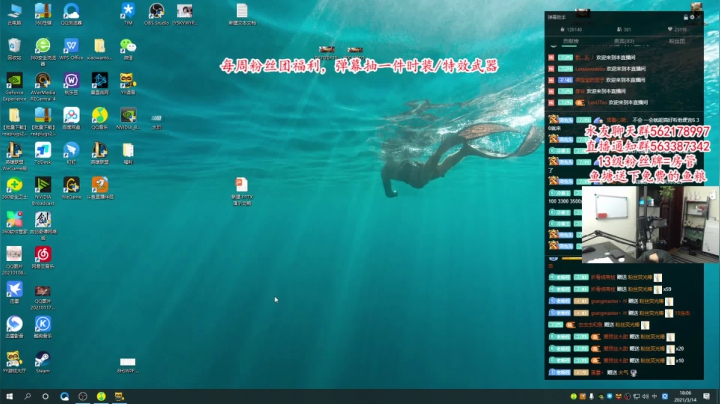Image resolution: width=720 pixels, height=404 pixels.
Task: Select the Recycle Bin icon
Action: (14, 49)
